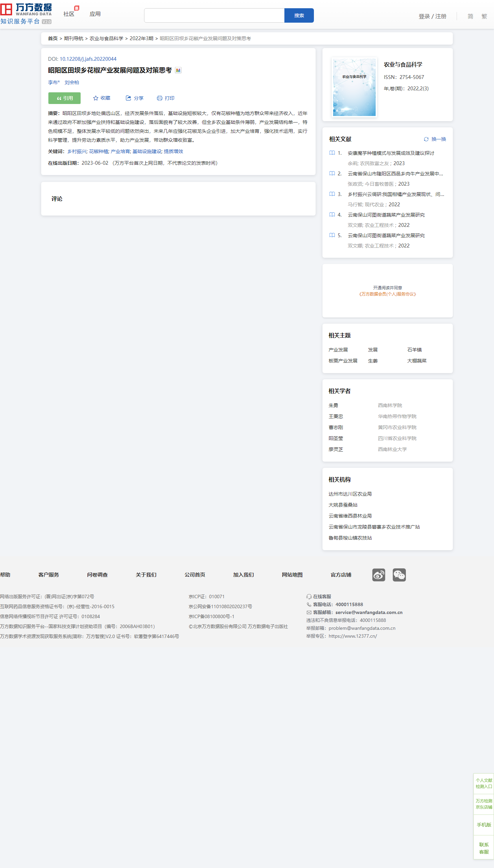Select the 花椒种植 keyword link
Screen dimensions: 494x868
coord(98,151)
